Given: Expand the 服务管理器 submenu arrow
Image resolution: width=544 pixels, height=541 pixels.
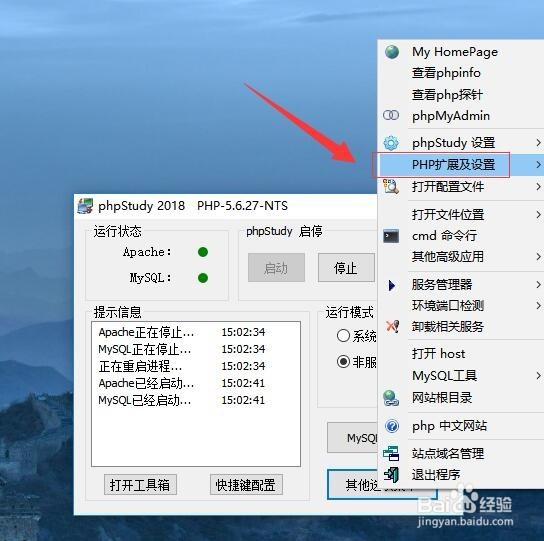Looking at the screenshot, I should [x=538, y=285].
